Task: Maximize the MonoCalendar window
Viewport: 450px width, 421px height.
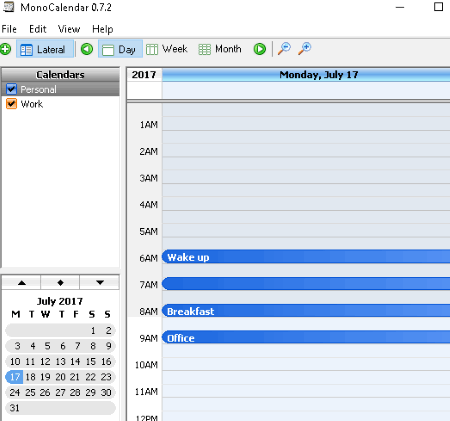Action: coord(438,7)
